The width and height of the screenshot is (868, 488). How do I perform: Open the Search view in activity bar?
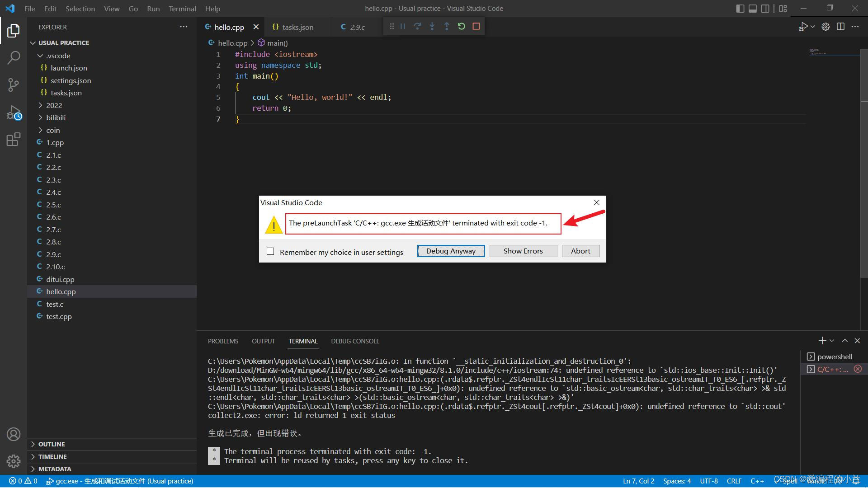[14, 57]
